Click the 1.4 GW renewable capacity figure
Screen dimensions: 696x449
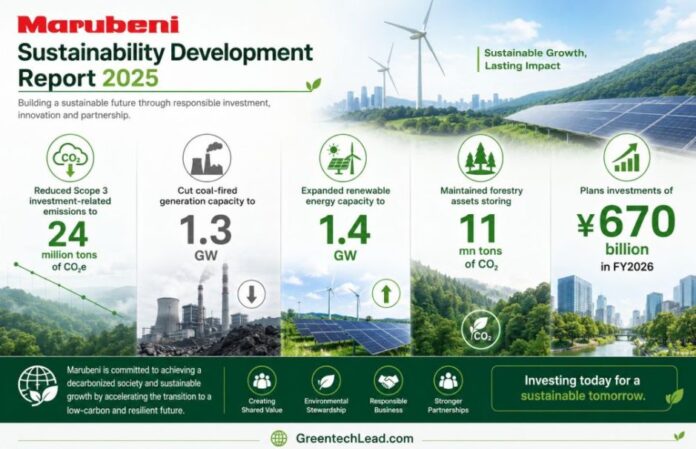pyautogui.click(x=344, y=238)
